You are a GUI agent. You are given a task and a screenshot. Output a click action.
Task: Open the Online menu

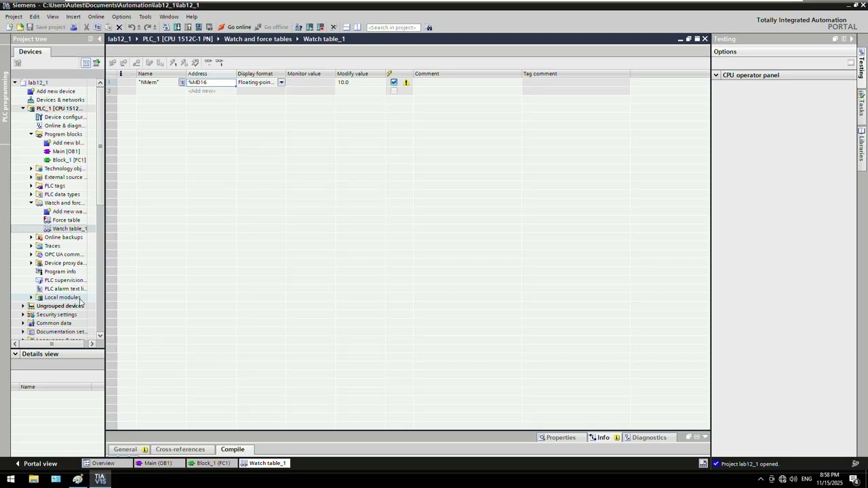click(96, 16)
